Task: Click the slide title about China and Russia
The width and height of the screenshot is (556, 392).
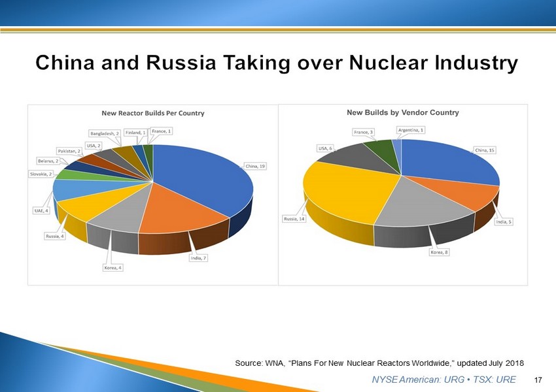Action: (x=277, y=63)
